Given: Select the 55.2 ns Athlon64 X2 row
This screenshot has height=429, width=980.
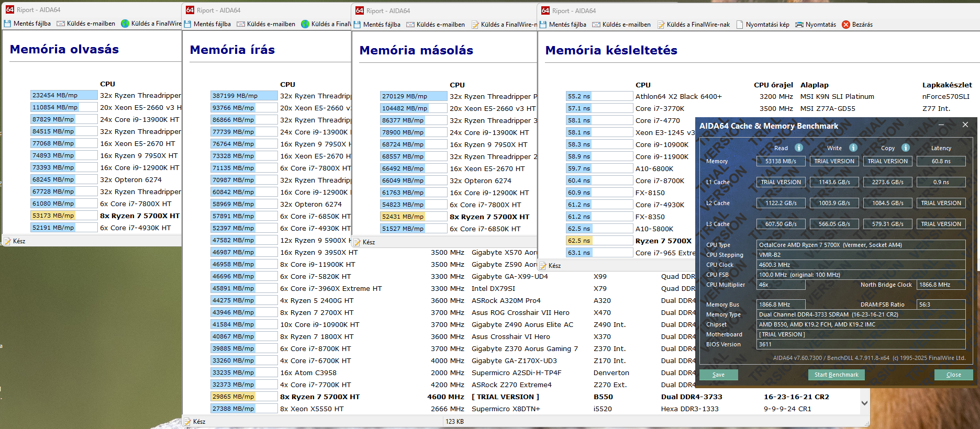Looking at the screenshot, I should pyautogui.click(x=769, y=96).
